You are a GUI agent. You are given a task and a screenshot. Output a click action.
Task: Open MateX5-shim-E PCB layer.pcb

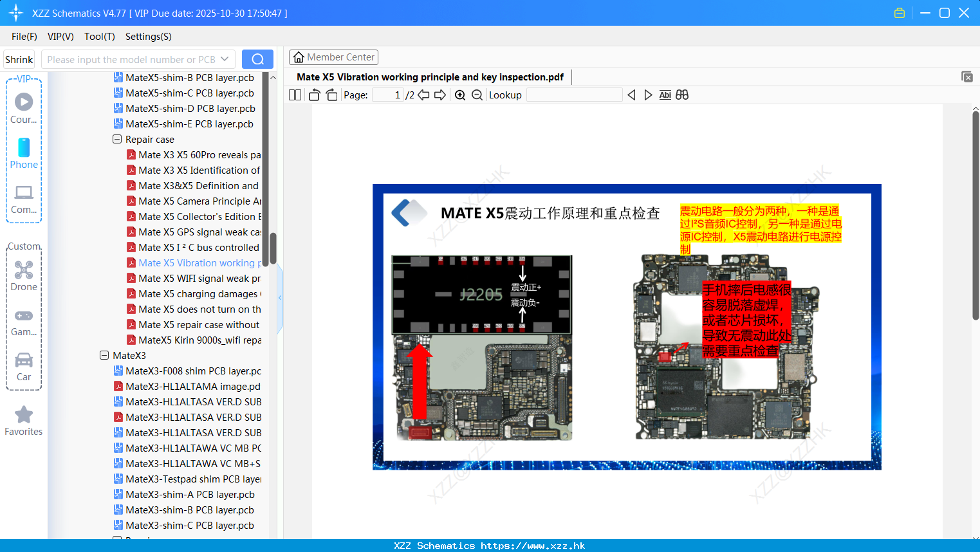tap(183, 124)
